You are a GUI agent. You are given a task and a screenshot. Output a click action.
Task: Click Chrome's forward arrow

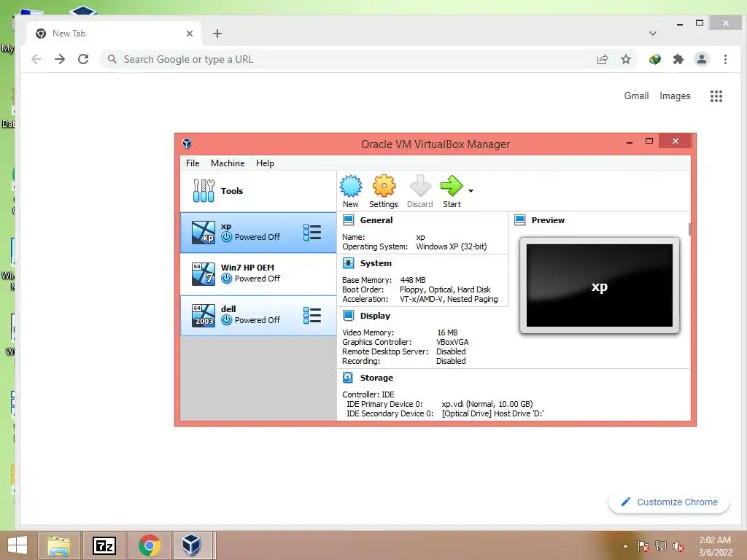click(60, 59)
